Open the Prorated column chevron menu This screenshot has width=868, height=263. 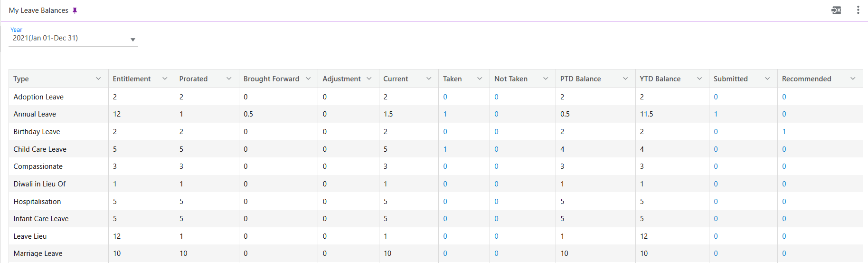pyautogui.click(x=229, y=78)
